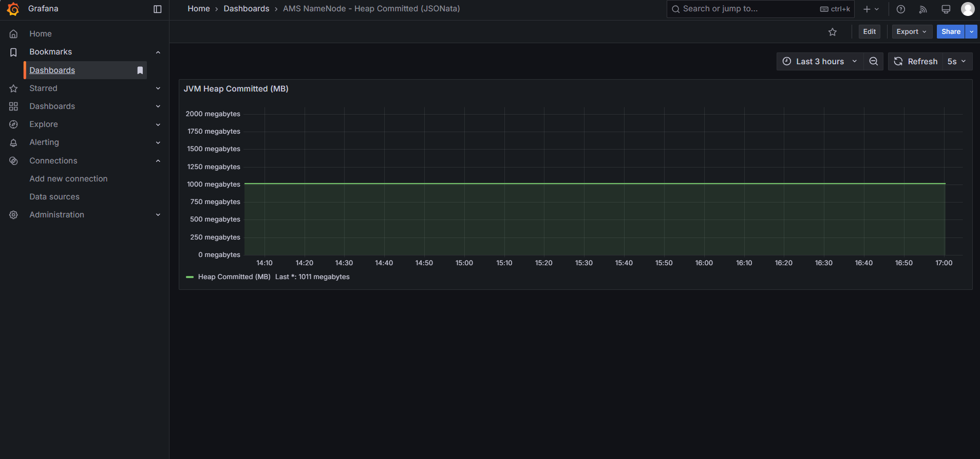Click the Dashboards item in main sidebar

click(x=52, y=106)
